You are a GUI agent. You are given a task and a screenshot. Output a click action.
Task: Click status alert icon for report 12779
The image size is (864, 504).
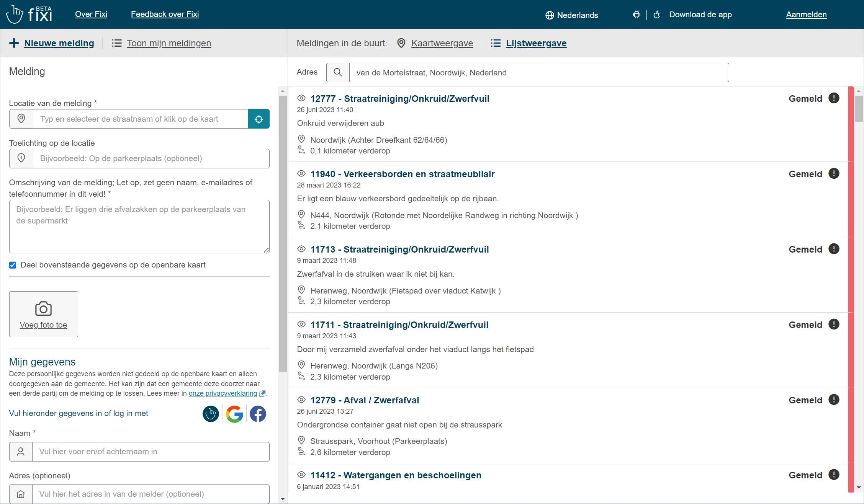[x=834, y=400]
